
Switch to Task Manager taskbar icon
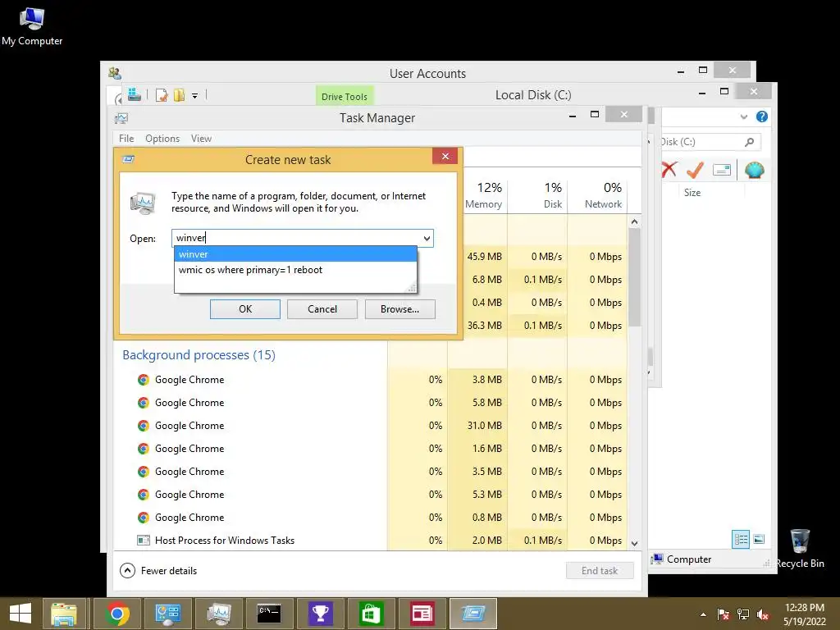(218, 614)
